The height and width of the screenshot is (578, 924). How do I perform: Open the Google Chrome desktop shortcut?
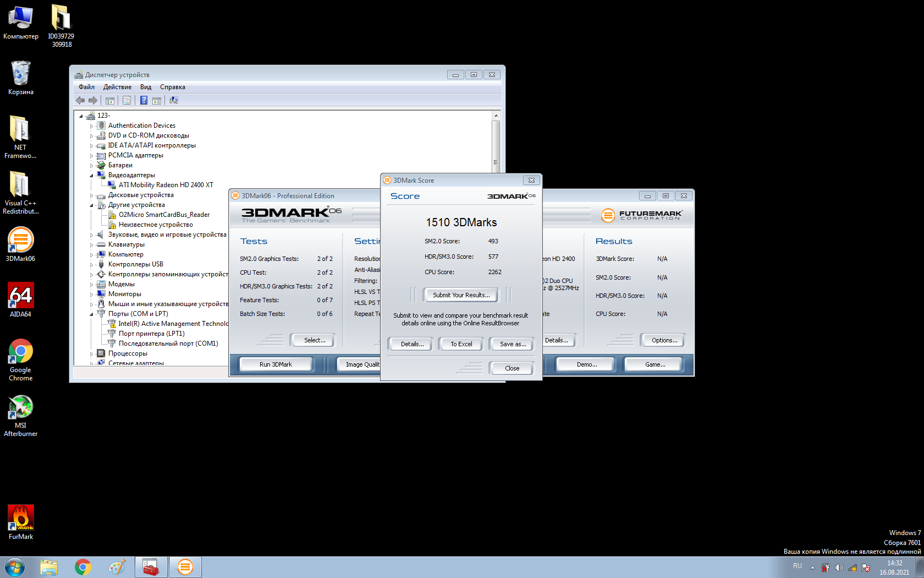[x=20, y=359]
